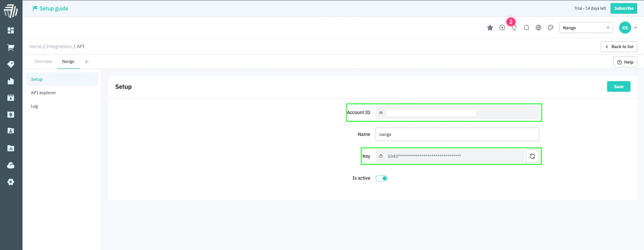
Task: Switch to the Overview tab
Action: click(43, 62)
